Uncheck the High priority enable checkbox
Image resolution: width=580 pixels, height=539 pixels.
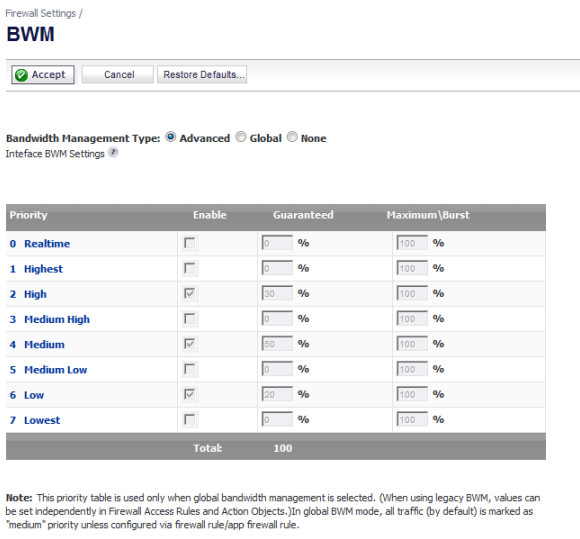tap(190, 293)
